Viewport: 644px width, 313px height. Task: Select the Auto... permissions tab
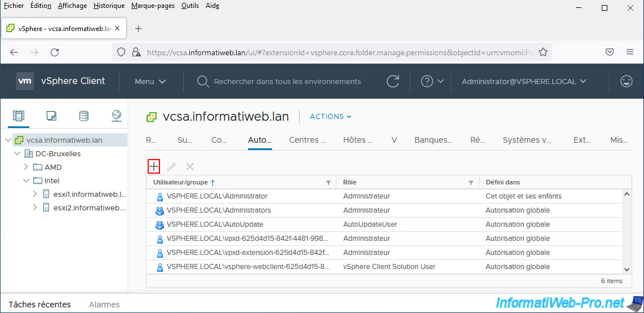[260, 140]
